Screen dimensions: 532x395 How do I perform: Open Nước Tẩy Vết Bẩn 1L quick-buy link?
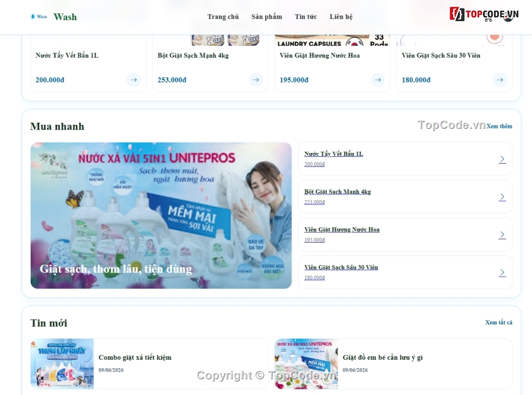334,154
